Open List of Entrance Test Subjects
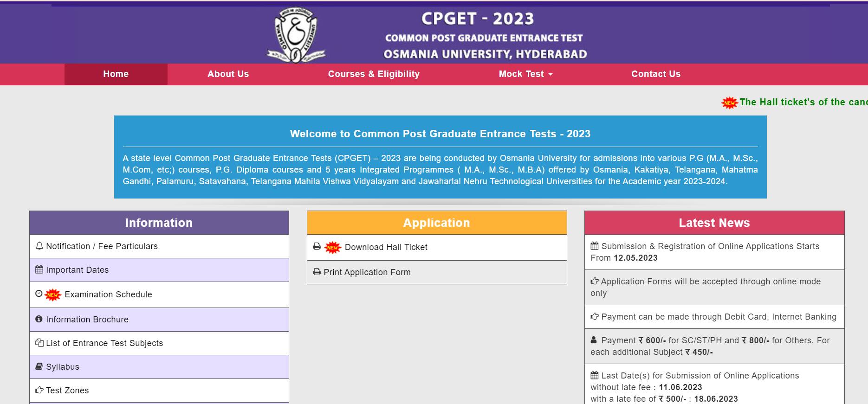 104,343
